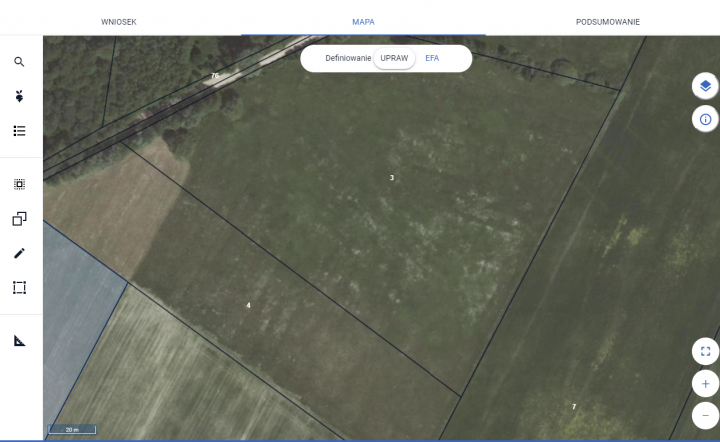This screenshot has height=442, width=720.
Task: Select the pencil draw tool
Action: 19,254
